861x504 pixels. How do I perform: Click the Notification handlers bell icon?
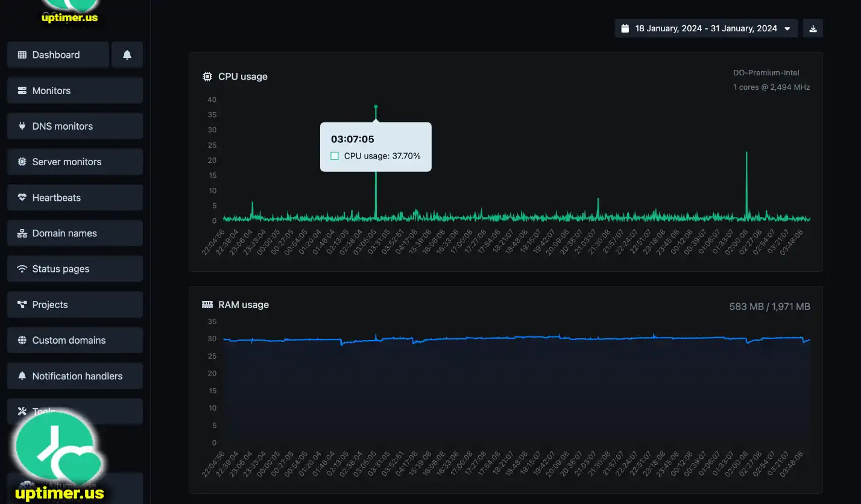click(22, 376)
